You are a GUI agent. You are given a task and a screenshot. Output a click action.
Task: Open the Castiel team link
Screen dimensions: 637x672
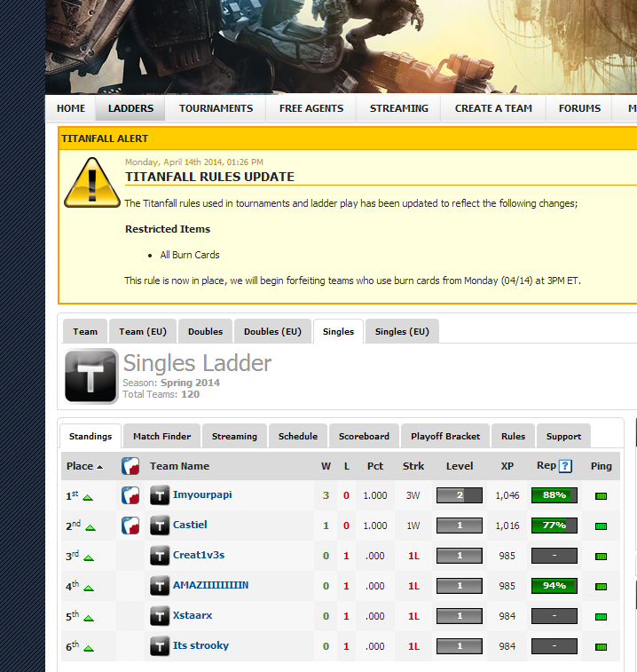(190, 525)
